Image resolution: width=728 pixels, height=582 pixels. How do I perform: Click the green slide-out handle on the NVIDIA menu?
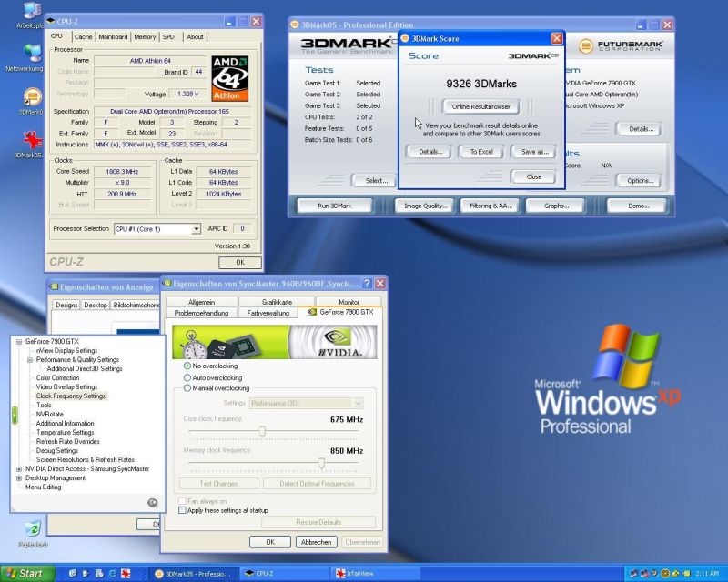click(x=15, y=415)
